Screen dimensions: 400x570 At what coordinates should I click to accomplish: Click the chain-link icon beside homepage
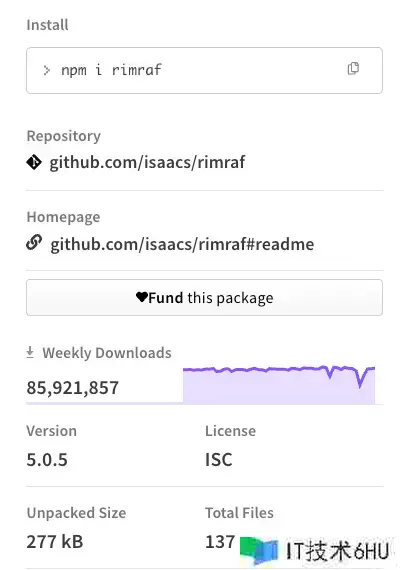pos(34,243)
